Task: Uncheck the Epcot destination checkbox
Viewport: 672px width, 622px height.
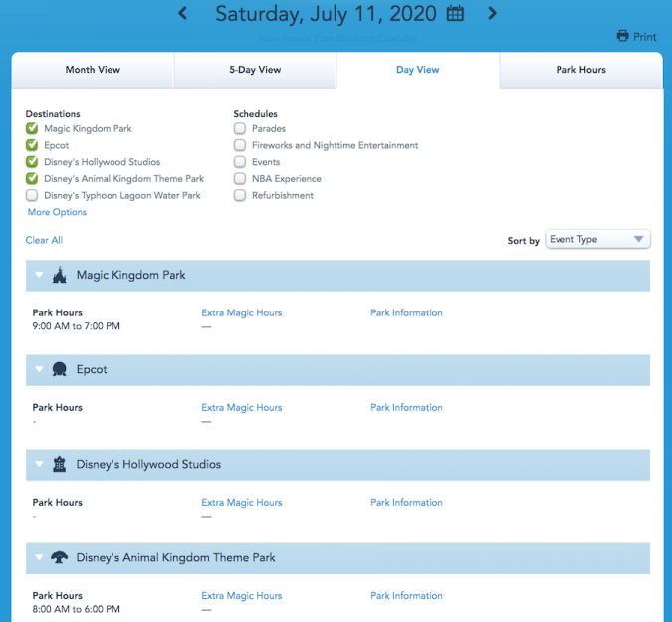Action: pos(32,145)
